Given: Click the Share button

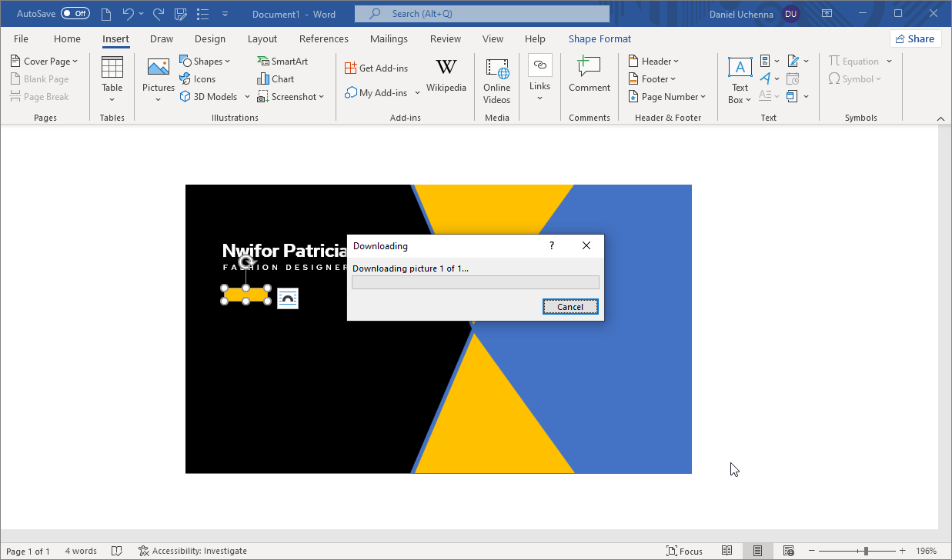Looking at the screenshot, I should pyautogui.click(x=915, y=38).
